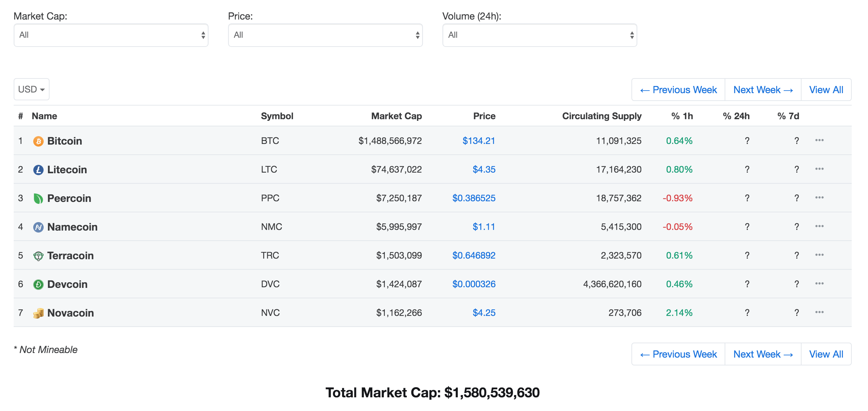Click the Peercoin leaf logo icon
This screenshot has width=868, height=411.
point(38,198)
